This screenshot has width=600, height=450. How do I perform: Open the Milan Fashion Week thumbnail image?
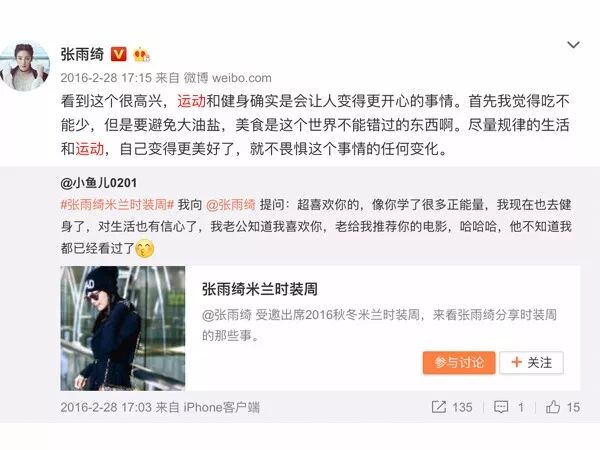pyautogui.click(x=123, y=328)
